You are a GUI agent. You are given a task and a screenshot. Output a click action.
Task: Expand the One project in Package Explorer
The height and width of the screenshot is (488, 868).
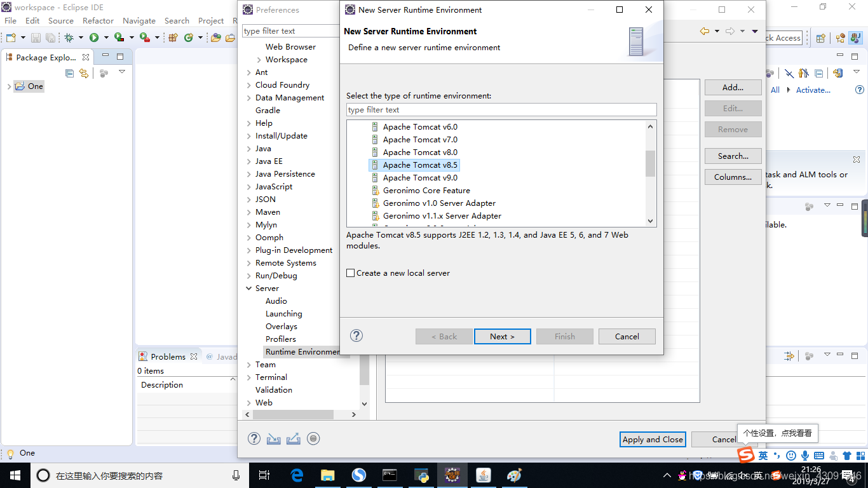coord(9,86)
